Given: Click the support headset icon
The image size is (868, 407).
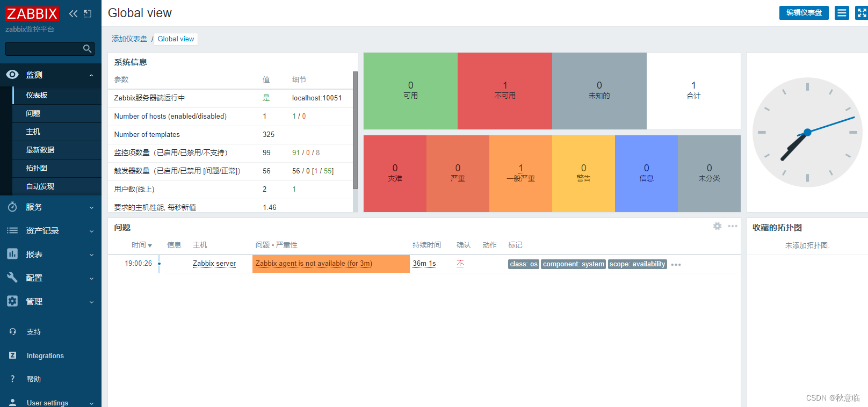Looking at the screenshot, I should [12, 332].
